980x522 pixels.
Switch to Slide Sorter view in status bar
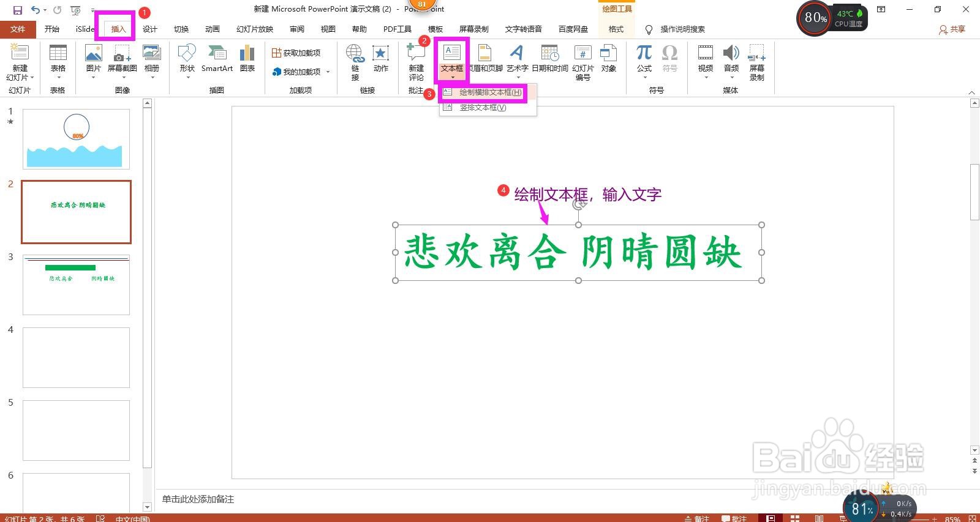pos(795,518)
